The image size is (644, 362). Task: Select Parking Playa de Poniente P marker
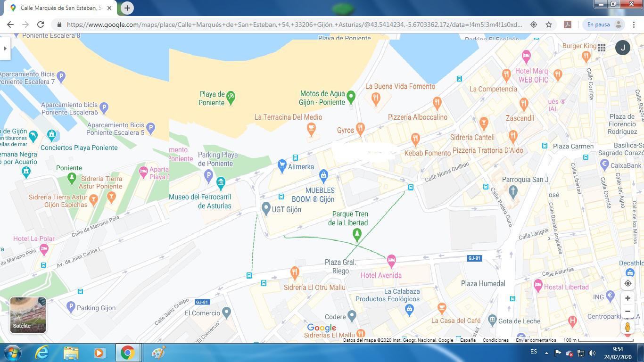pos(209,176)
